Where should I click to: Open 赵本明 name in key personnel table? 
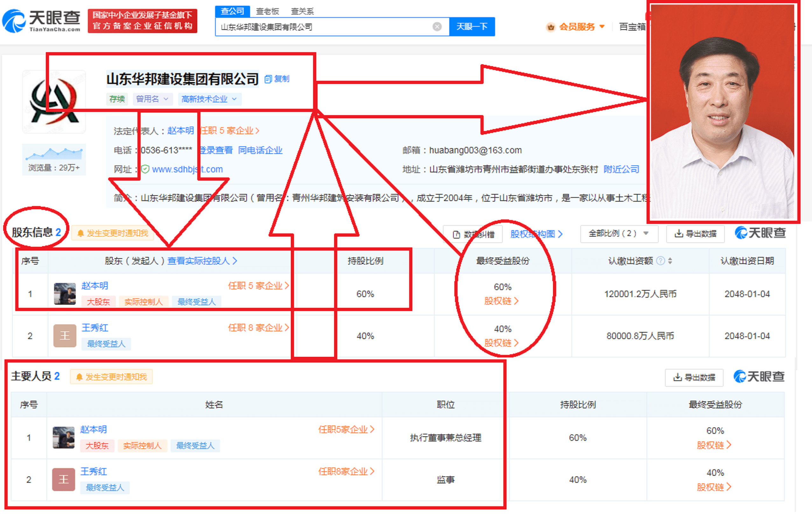[x=94, y=429]
